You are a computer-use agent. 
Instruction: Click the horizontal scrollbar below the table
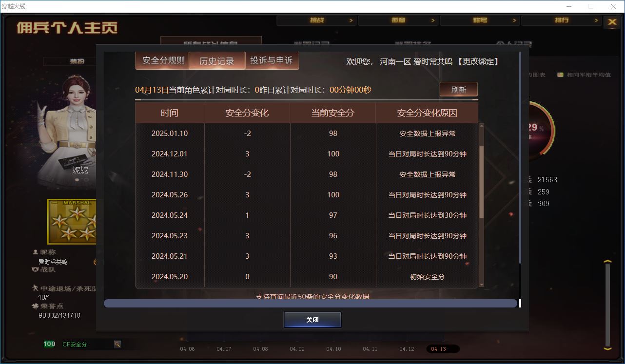pos(310,304)
